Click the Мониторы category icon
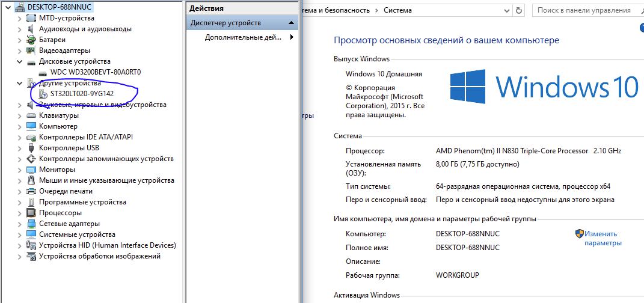 (31, 170)
